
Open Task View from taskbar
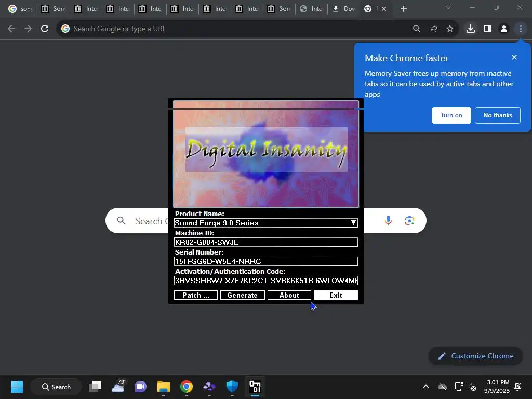point(95,387)
